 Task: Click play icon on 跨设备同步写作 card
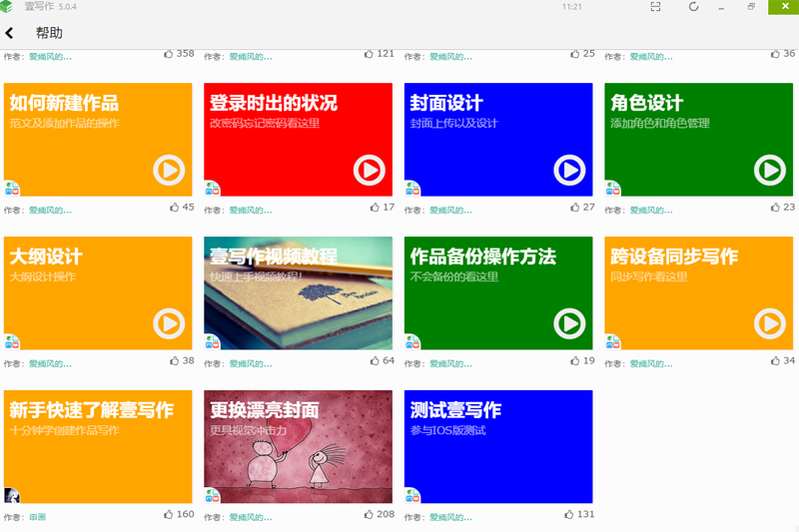[x=769, y=324]
